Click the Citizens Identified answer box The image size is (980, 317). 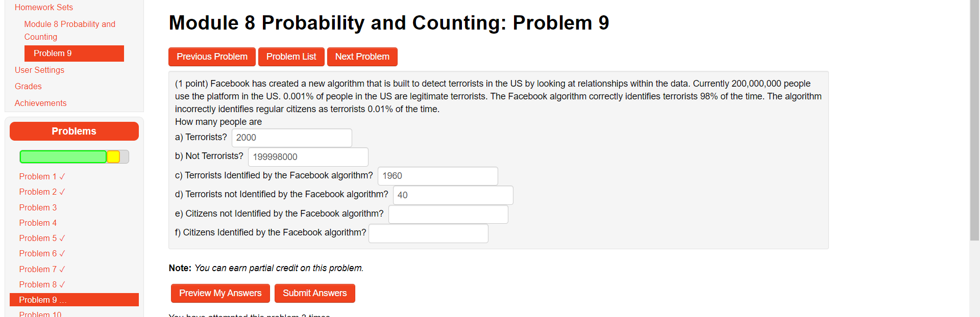pos(428,233)
